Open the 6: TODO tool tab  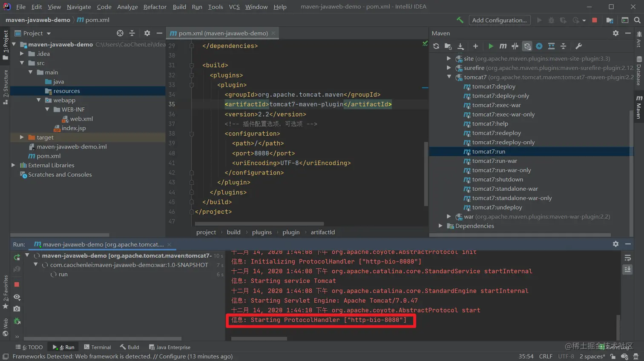[29, 347]
